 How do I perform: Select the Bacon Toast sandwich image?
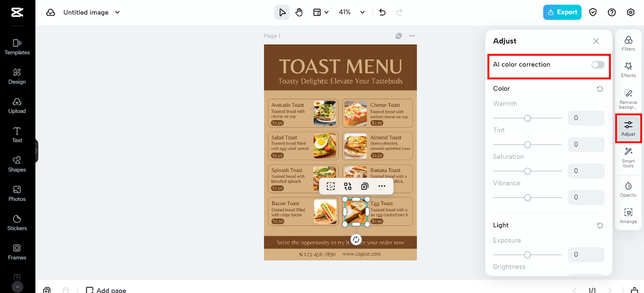326,212
